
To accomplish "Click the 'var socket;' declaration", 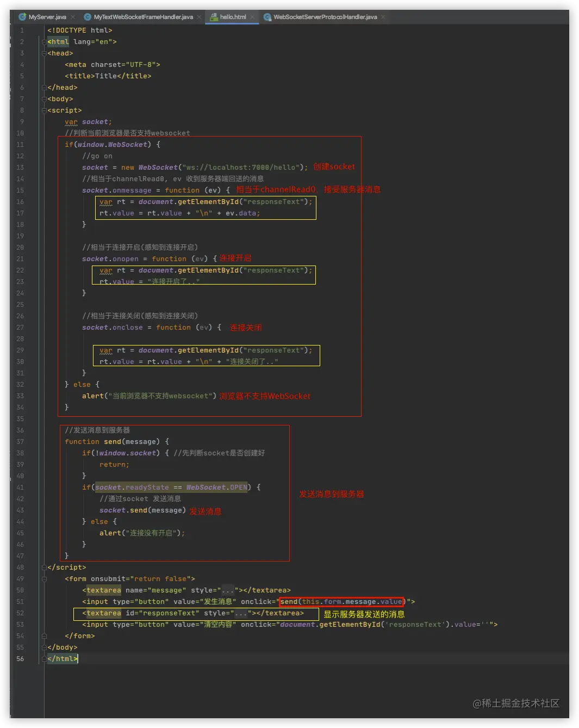I will 88,122.
